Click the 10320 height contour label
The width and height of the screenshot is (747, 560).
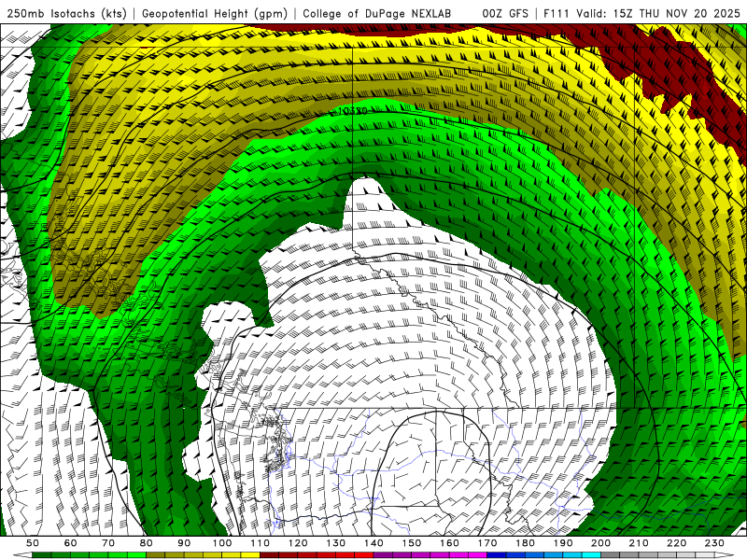pyautogui.click(x=353, y=111)
